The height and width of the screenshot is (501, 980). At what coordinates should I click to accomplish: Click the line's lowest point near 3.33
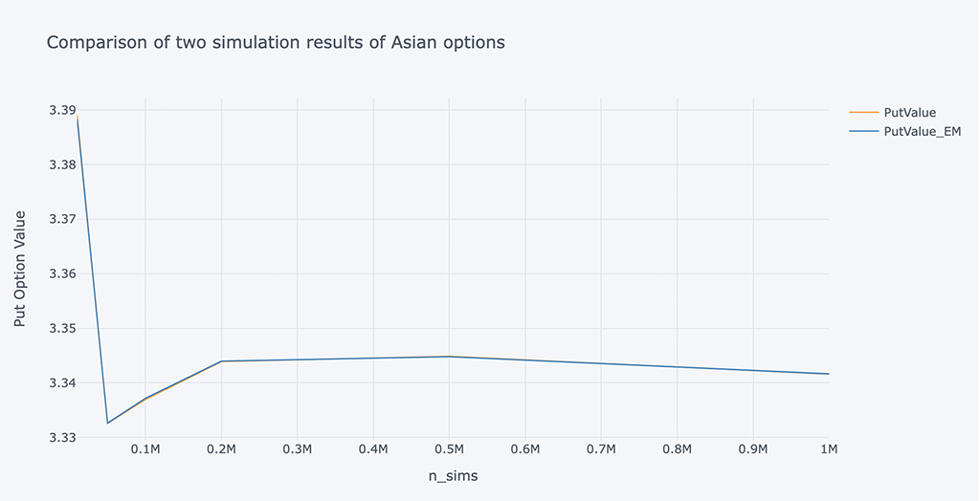pos(107,423)
